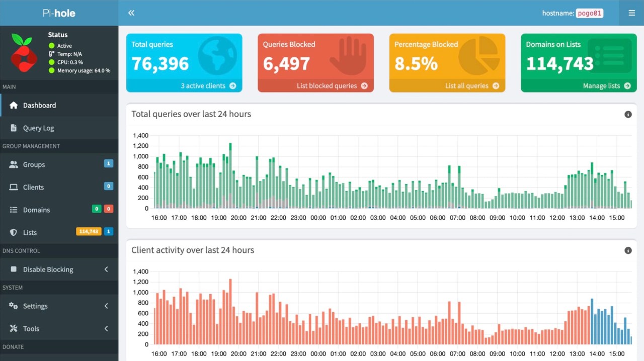The image size is (644, 361).
Task: Click the pogo01 hostname badge
Action: tap(589, 13)
